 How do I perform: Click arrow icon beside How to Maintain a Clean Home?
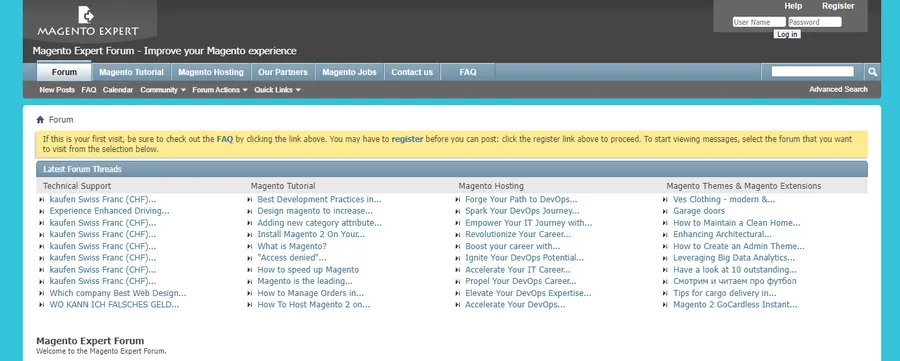pos(665,223)
